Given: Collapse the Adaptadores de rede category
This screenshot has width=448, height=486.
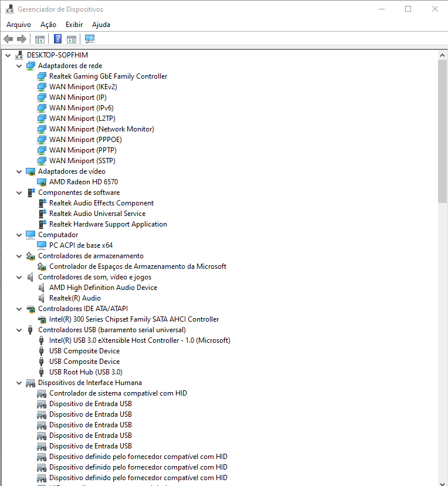Looking at the screenshot, I should pyautogui.click(x=19, y=66).
